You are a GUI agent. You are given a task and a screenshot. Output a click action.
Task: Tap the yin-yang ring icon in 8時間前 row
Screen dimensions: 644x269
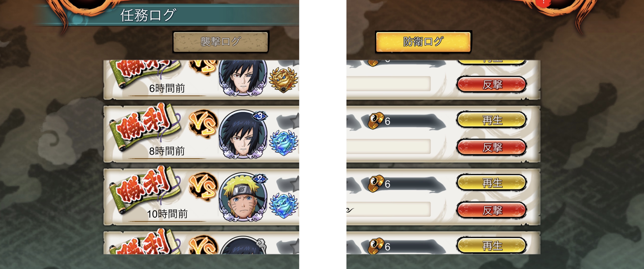376,121
